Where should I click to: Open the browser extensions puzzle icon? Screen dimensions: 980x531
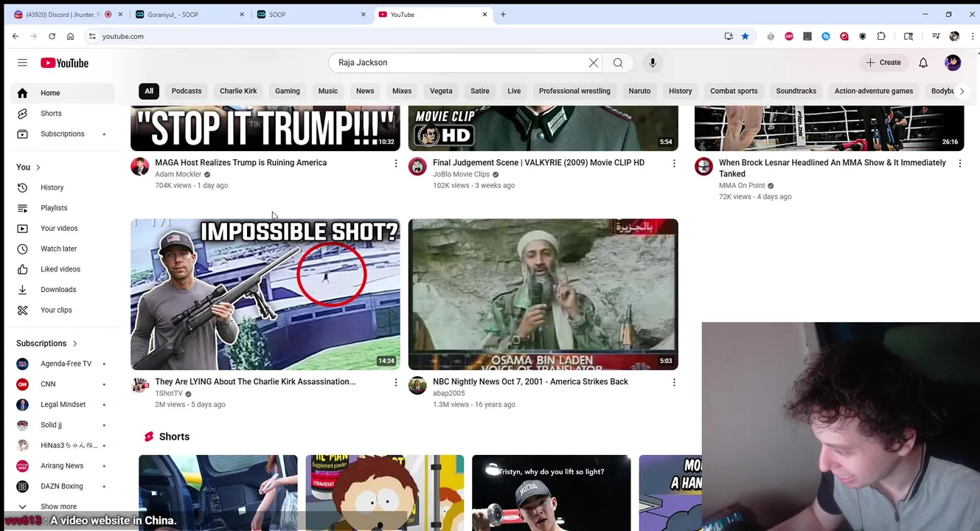(x=881, y=36)
